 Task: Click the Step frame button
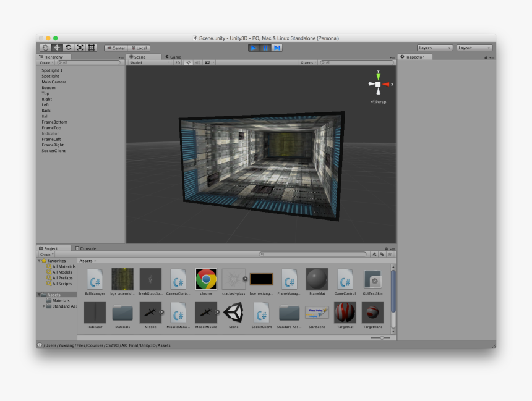pyautogui.click(x=277, y=48)
